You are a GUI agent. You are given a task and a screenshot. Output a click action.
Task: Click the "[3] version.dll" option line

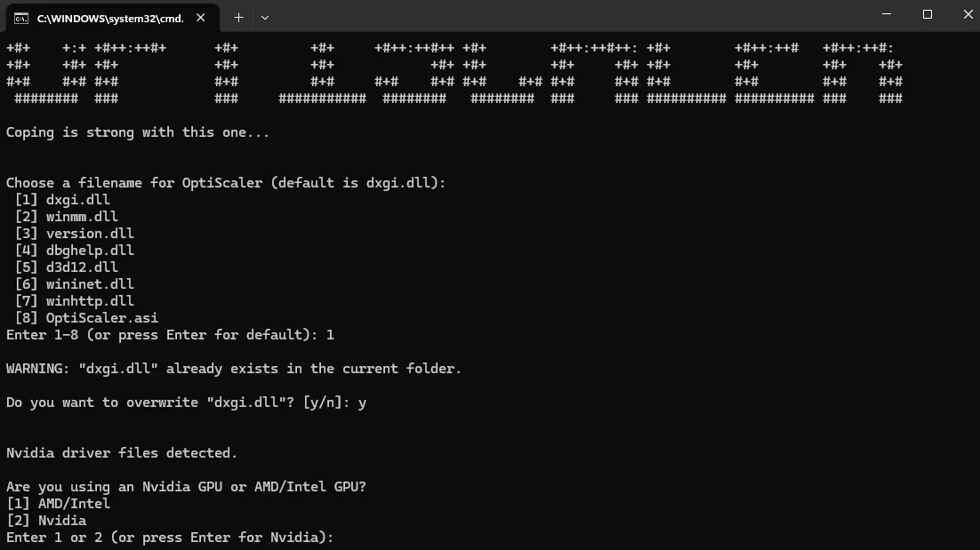74,234
